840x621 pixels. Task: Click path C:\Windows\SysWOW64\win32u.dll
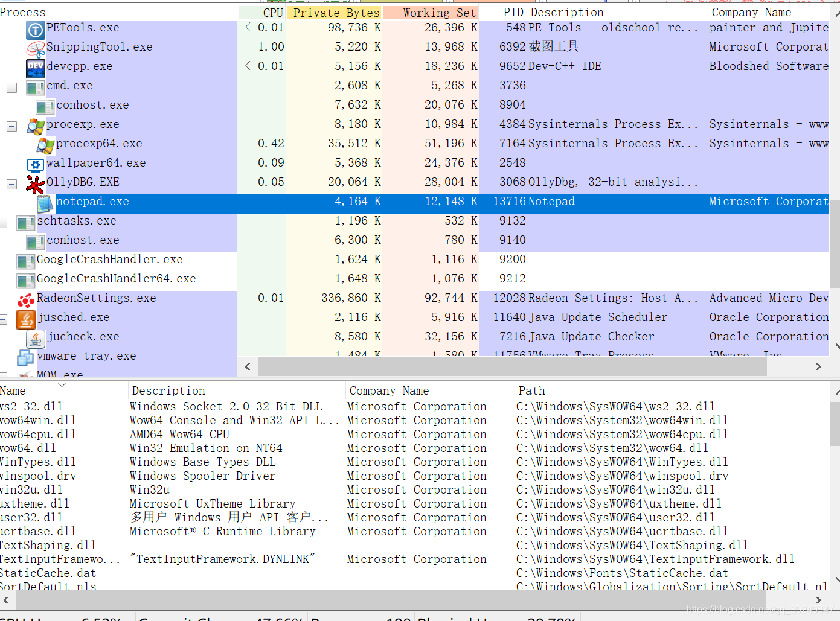tap(615, 489)
